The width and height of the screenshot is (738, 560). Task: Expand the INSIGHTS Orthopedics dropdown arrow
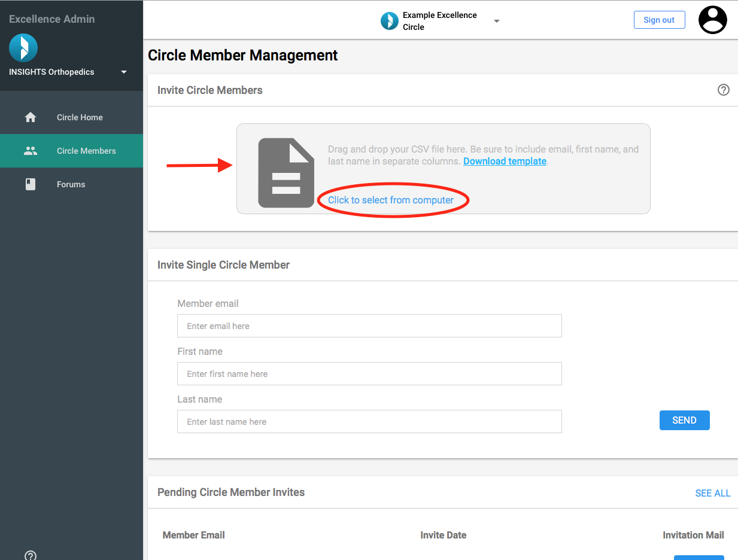[124, 72]
